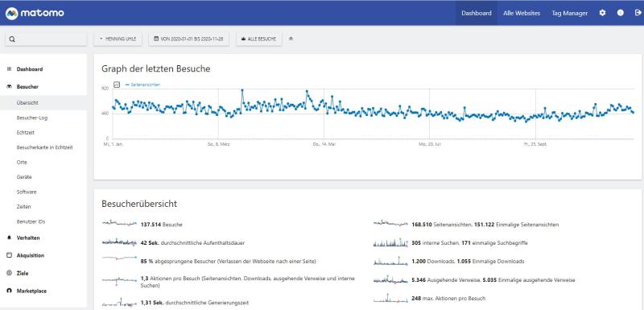This screenshot has width=644, height=310.
Task: Click the chart's highest peak in May
Action: point(307,92)
